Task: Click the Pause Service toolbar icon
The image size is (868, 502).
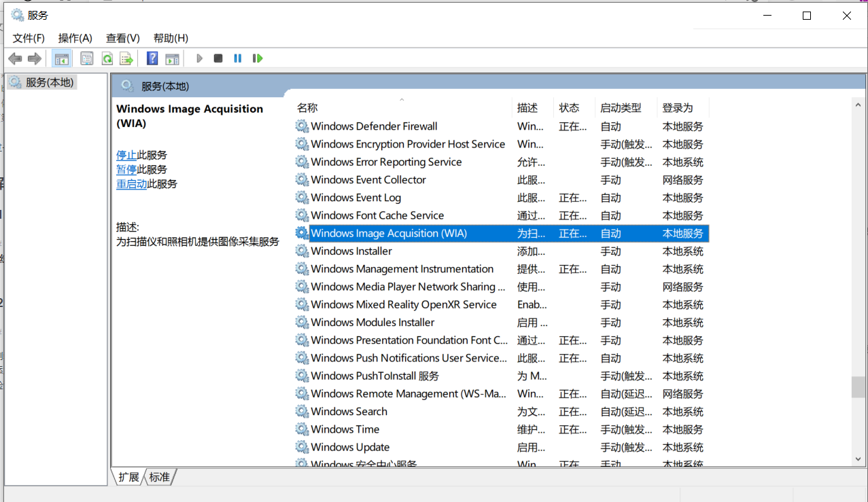Action: point(237,58)
